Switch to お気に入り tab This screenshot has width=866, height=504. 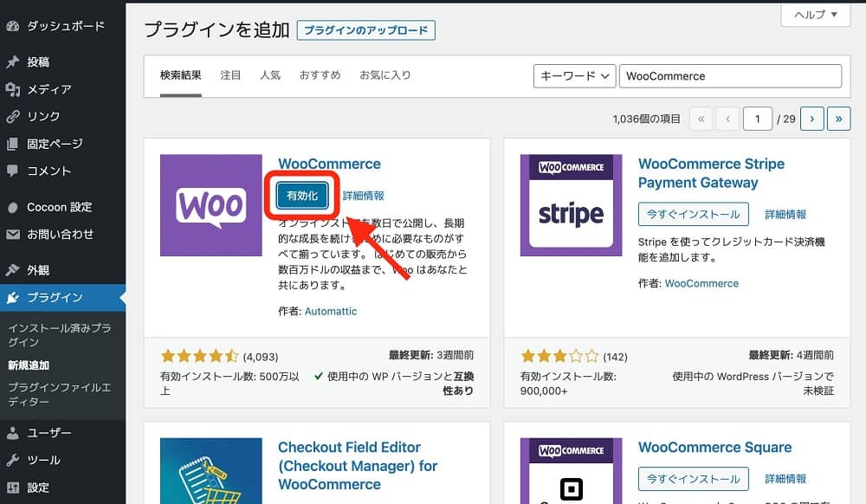(x=385, y=75)
